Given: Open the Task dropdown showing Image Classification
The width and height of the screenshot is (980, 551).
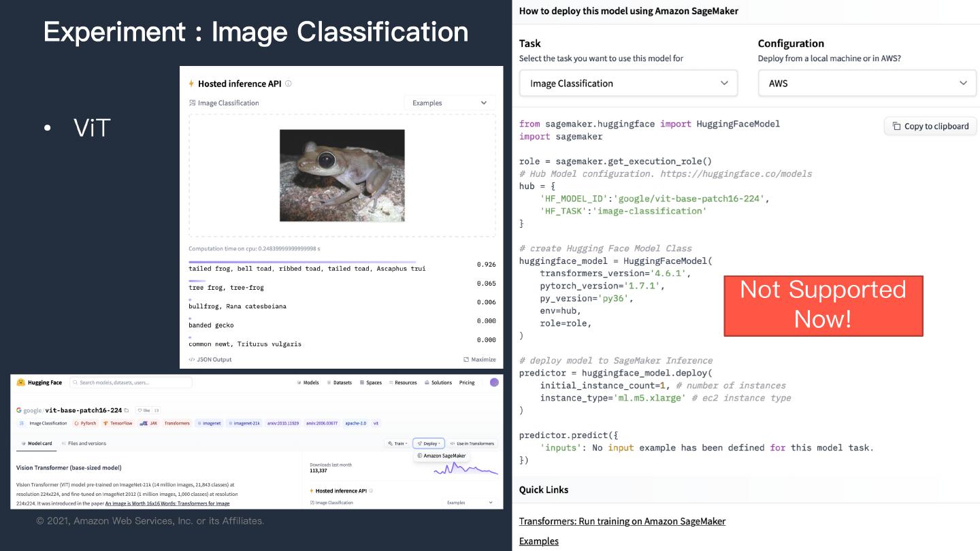Looking at the screenshot, I should click(x=628, y=83).
